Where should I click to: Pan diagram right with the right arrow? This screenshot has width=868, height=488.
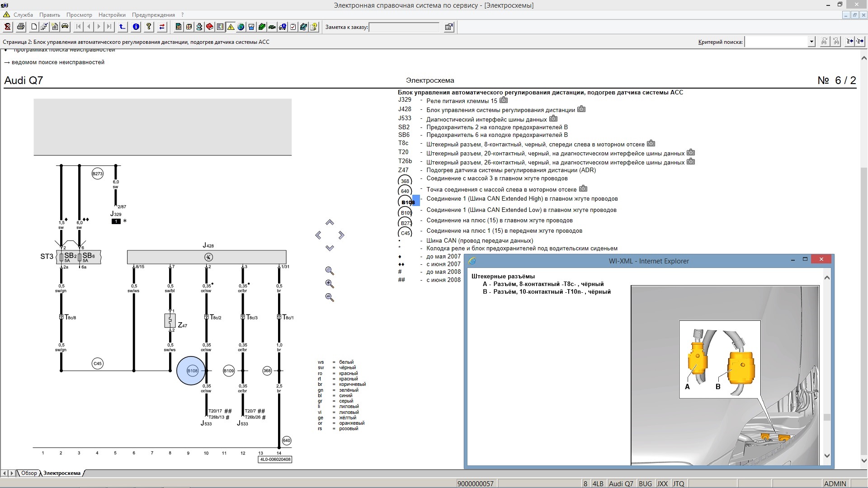pyautogui.click(x=341, y=235)
